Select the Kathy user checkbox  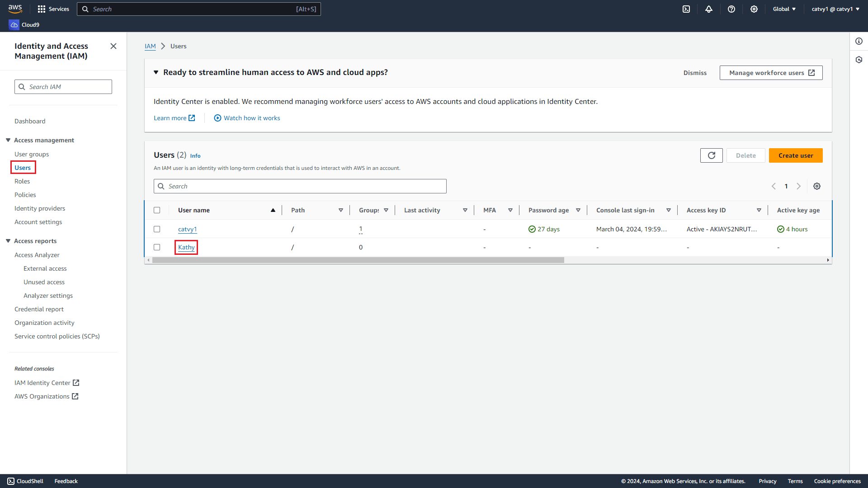point(157,247)
